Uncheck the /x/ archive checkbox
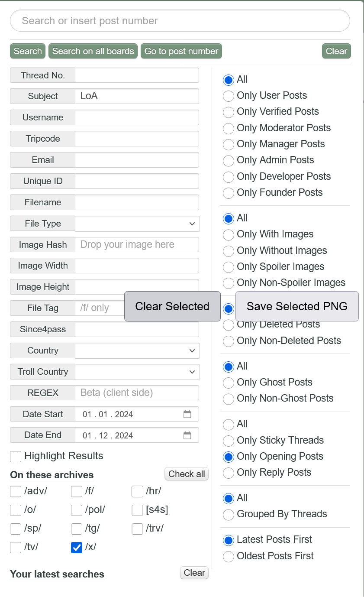 point(77,548)
